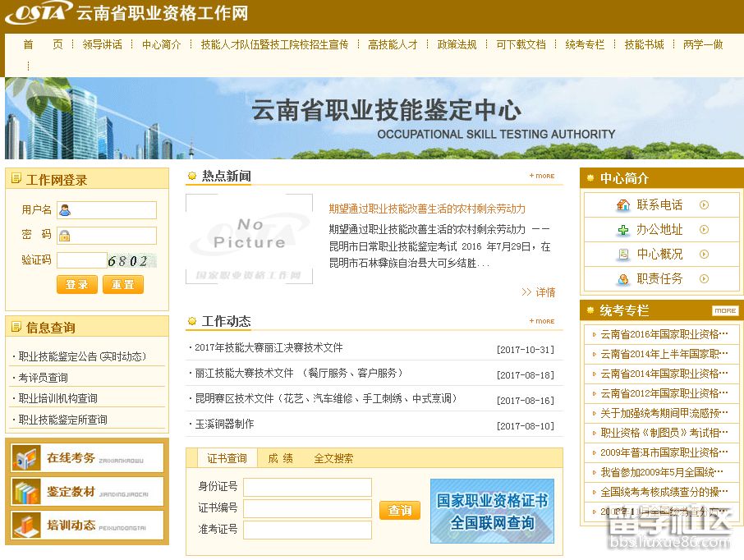Click the 登录 login button

(x=77, y=284)
